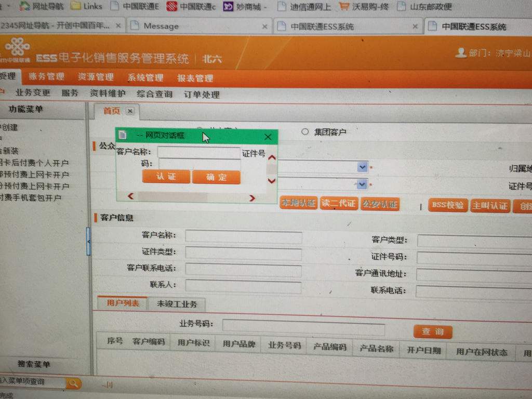Select the 集团客户 radio button

[304, 131]
